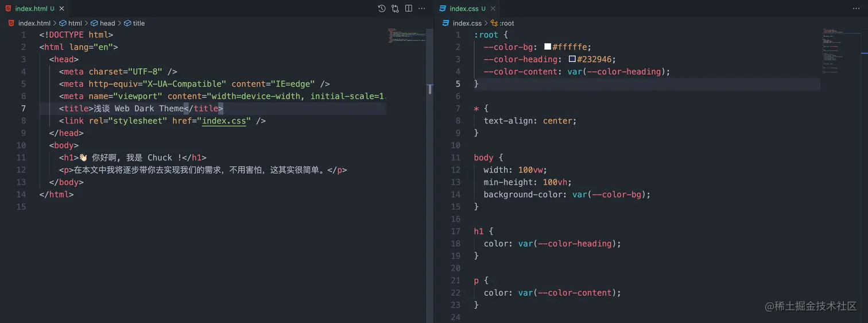
Task: Open the more actions ellipsis menu
Action: point(422,9)
